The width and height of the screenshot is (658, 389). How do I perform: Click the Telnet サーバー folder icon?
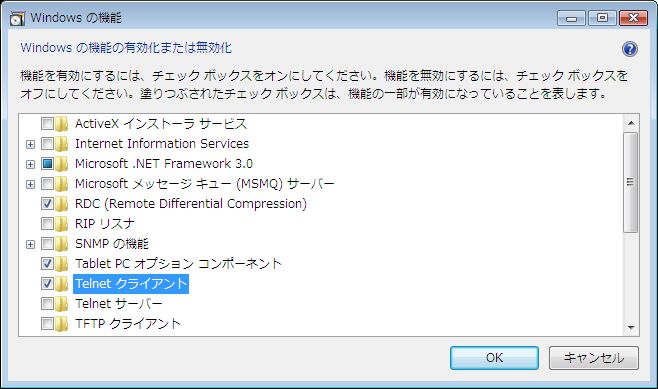(61, 304)
